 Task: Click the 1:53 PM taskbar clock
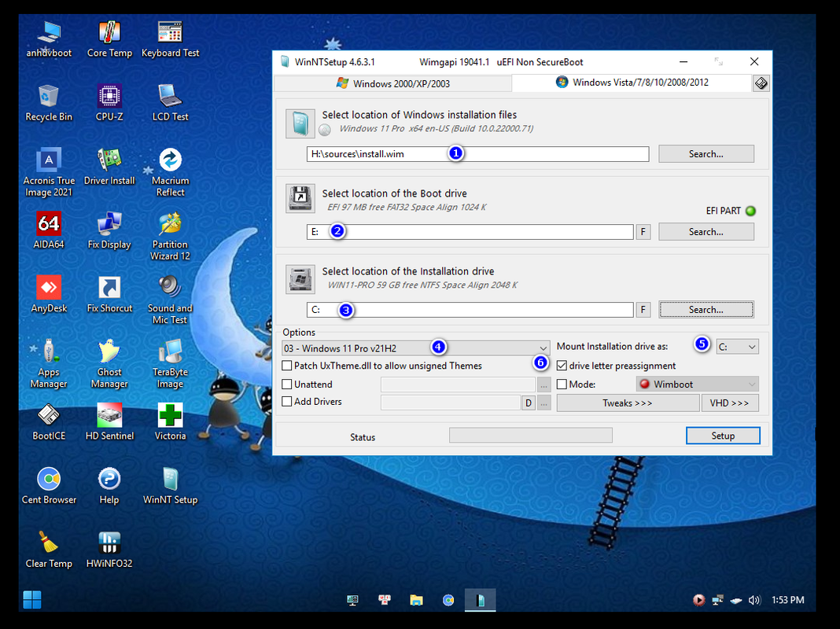pos(788,600)
